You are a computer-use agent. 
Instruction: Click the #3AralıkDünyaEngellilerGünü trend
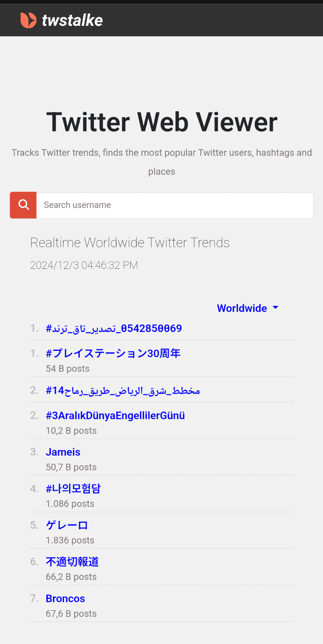point(115,415)
